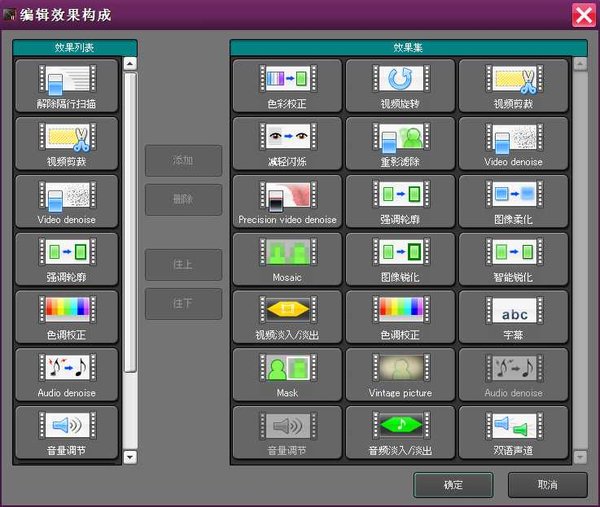Click the 效果列表 scrollbar down arrow
Screen dimensions: 600x507
[129, 457]
